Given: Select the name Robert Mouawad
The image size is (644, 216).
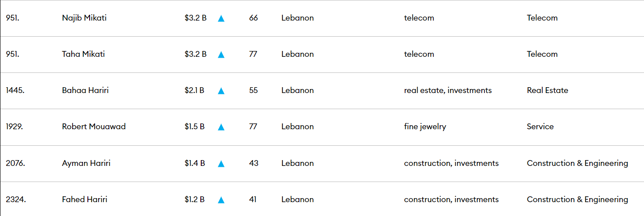Looking at the screenshot, I should (94, 127).
